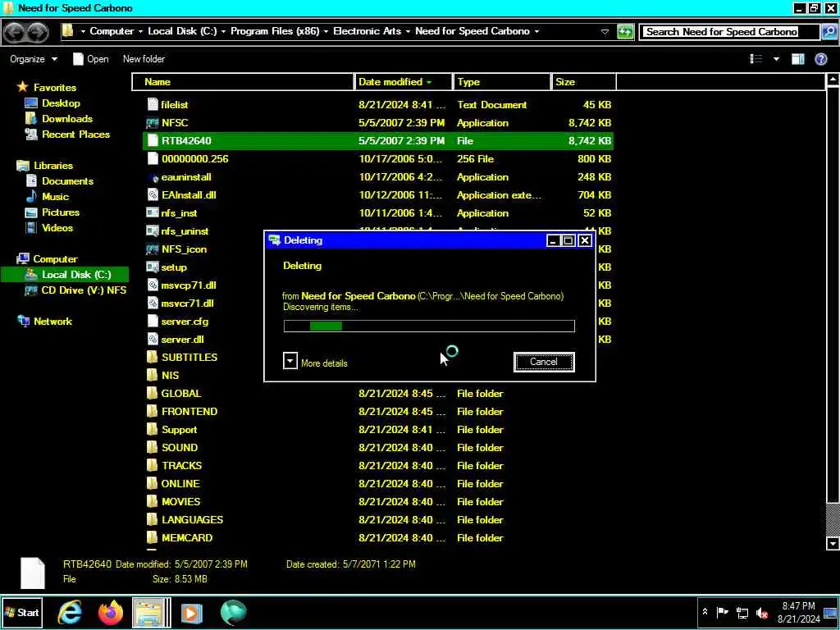Select the NFSC application icon
Viewport: 840px width, 630px height.
point(153,123)
